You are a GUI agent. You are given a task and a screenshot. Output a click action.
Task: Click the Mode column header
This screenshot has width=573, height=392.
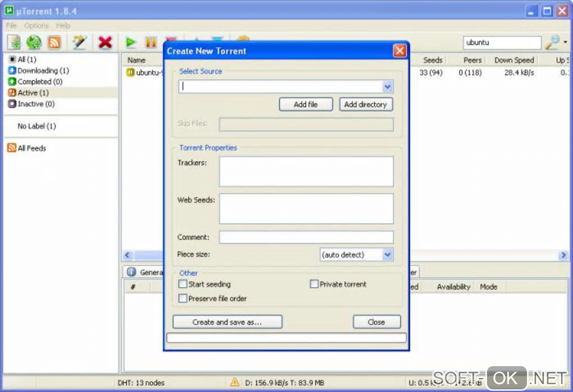pyautogui.click(x=489, y=287)
